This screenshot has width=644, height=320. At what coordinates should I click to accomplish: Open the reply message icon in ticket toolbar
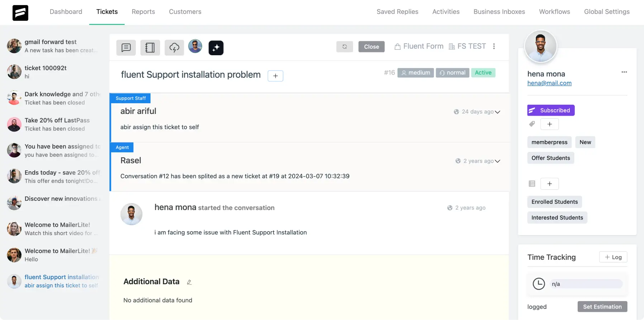[126, 48]
